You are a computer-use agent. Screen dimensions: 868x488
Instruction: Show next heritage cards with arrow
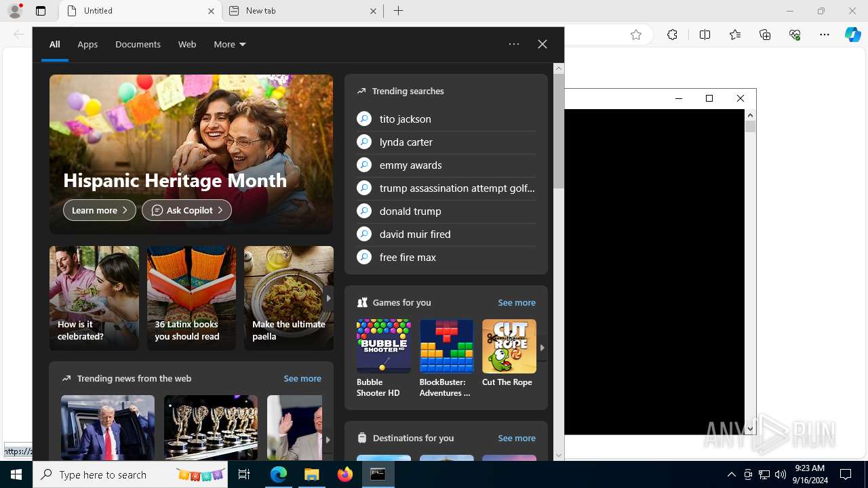[x=328, y=298]
